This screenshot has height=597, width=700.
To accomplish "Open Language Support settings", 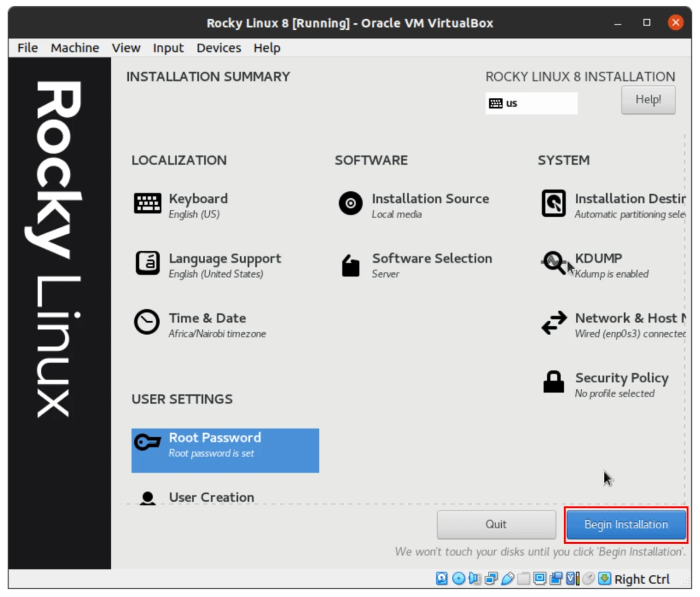I will pyautogui.click(x=225, y=265).
